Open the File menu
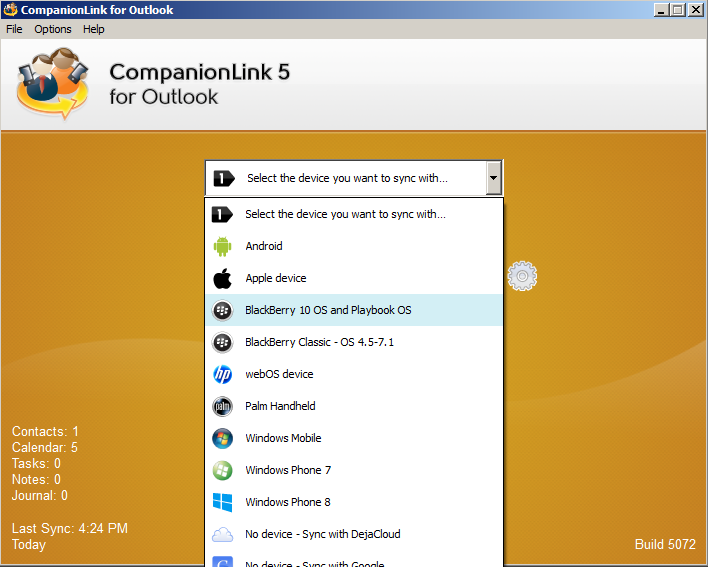Viewport: 708px width, 576px height. click(x=14, y=29)
